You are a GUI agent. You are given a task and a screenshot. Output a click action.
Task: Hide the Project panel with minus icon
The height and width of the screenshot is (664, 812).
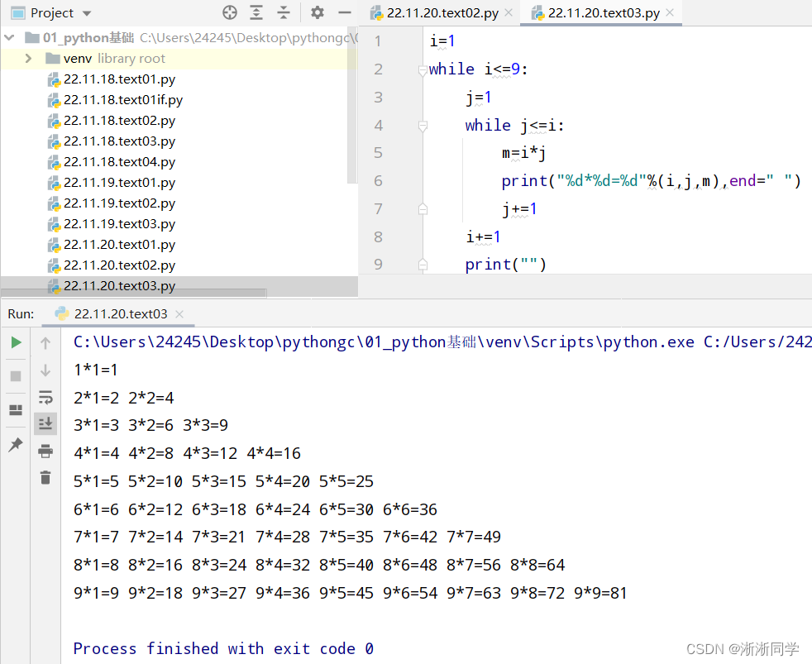click(344, 12)
